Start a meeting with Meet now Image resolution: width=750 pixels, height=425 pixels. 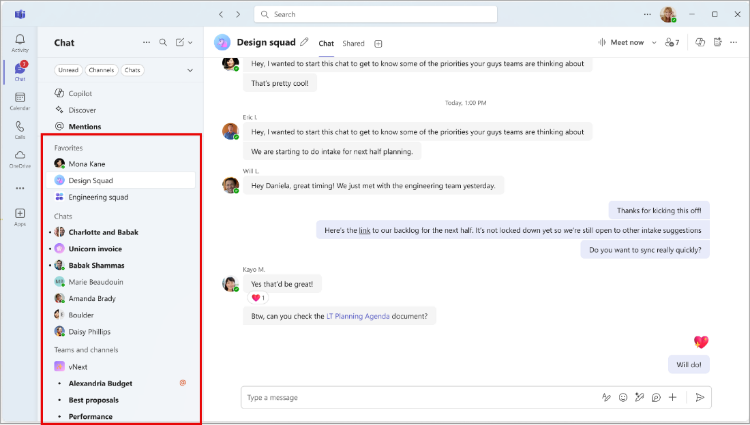pyautogui.click(x=621, y=43)
